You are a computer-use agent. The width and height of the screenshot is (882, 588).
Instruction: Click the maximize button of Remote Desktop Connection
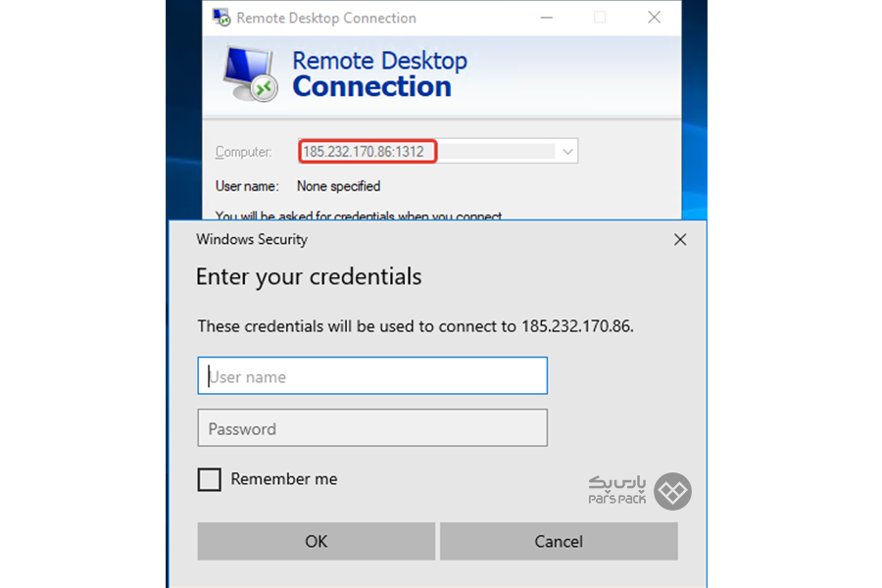point(600,18)
